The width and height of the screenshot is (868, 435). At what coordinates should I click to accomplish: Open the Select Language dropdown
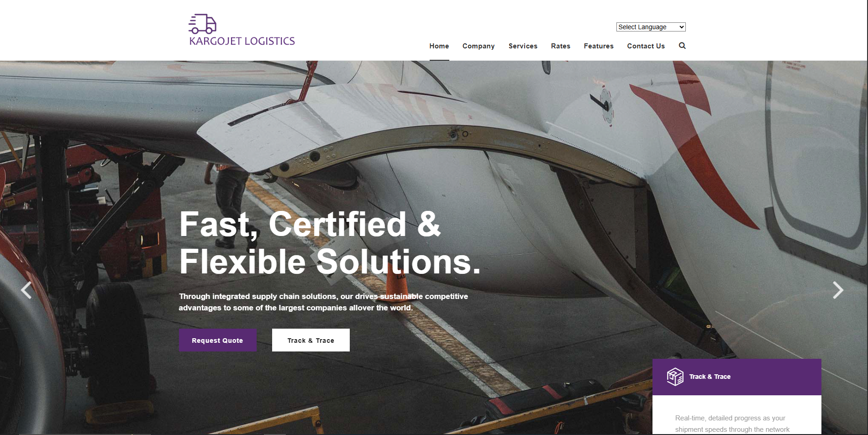tap(651, 27)
